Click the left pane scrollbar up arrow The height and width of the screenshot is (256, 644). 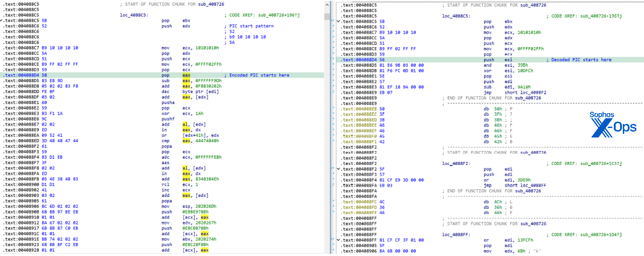click(327, 4)
